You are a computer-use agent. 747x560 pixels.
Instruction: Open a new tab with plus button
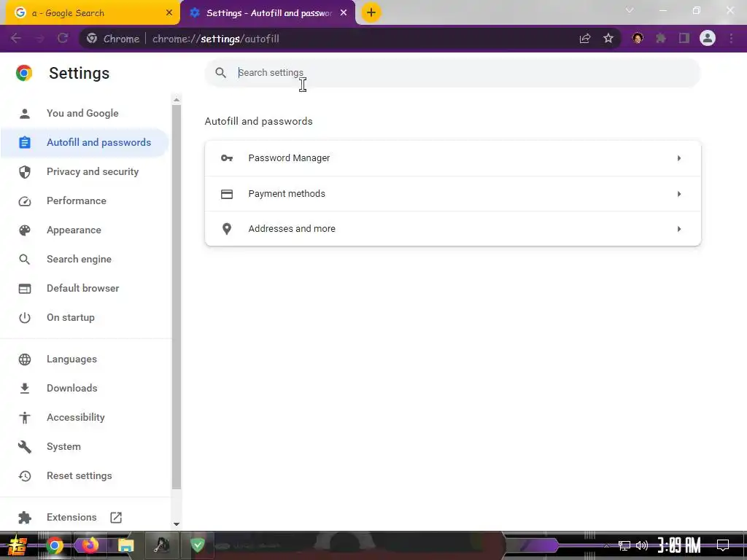[x=371, y=12]
